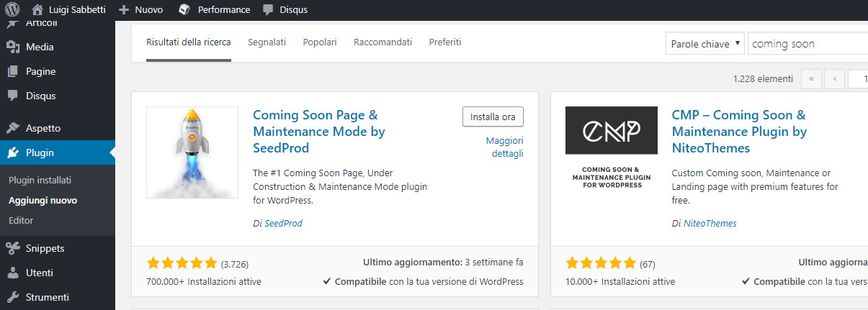Install the SeedProd Coming Soon plugin
868x310 pixels.
(493, 117)
